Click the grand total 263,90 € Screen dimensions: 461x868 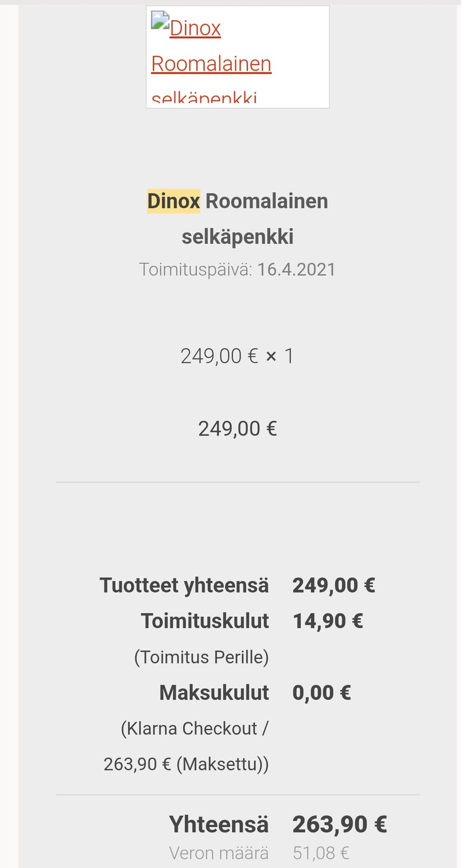tap(340, 825)
